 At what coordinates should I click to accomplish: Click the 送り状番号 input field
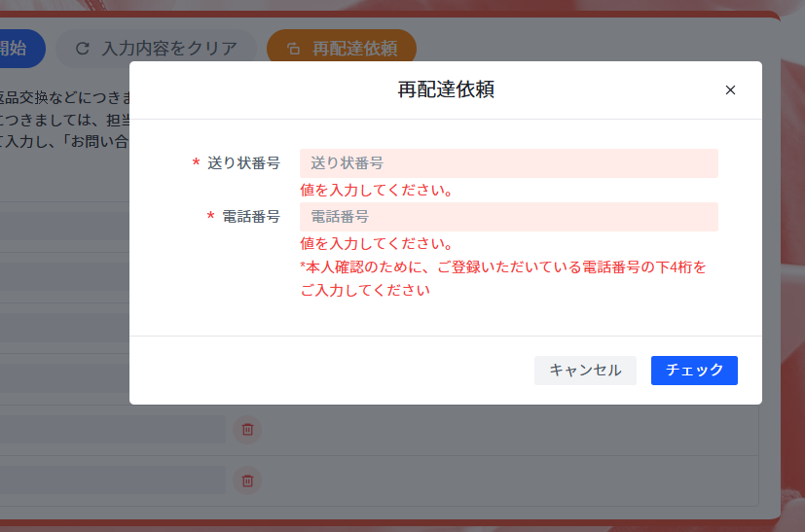[509, 163]
